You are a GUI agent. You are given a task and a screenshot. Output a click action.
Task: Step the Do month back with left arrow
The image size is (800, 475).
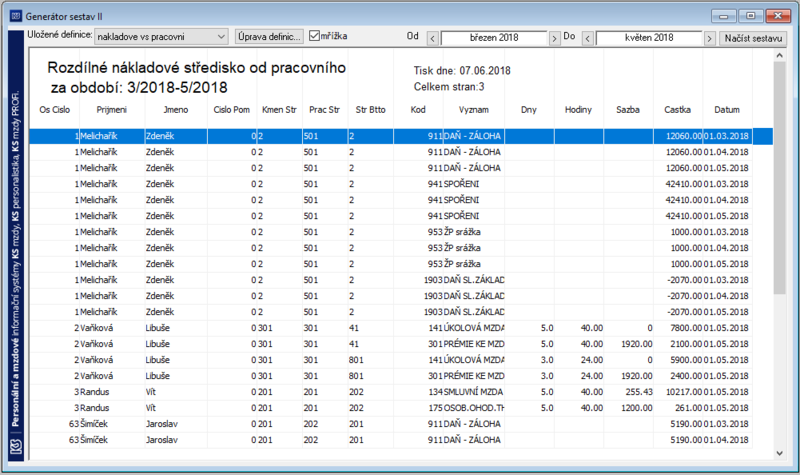pos(588,38)
